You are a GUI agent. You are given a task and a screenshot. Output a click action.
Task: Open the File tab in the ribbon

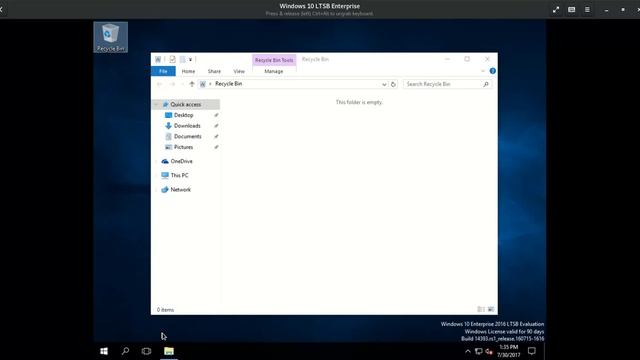coord(163,71)
